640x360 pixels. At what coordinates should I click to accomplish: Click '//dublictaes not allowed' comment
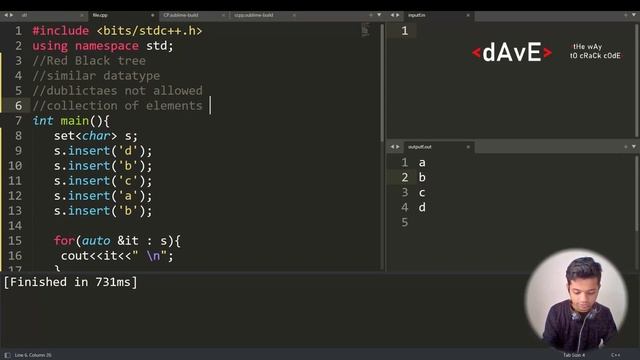117,91
